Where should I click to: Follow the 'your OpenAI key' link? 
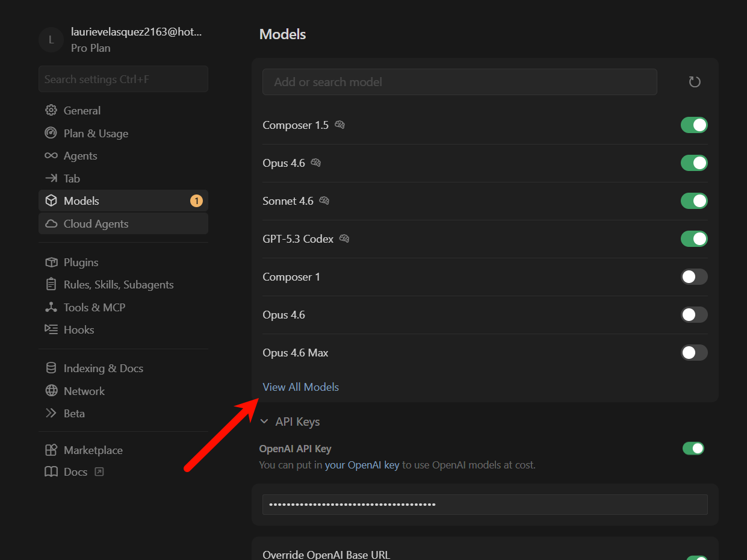click(362, 465)
